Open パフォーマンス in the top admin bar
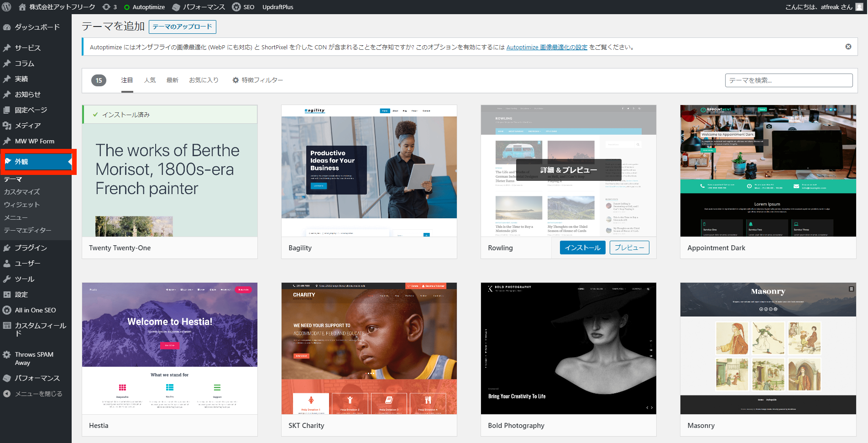 (x=199, y=7)
